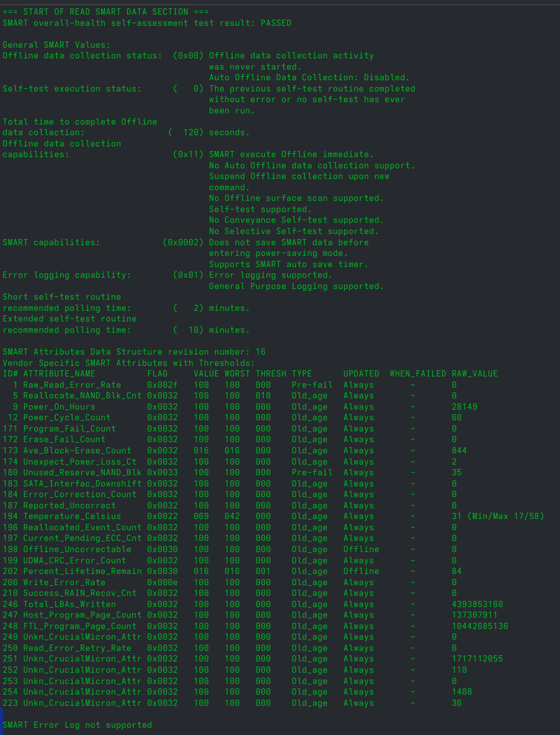This screenshot has width=560, height=735.
Task: Click the raw value 28149
Action: [x=464, y=407]
